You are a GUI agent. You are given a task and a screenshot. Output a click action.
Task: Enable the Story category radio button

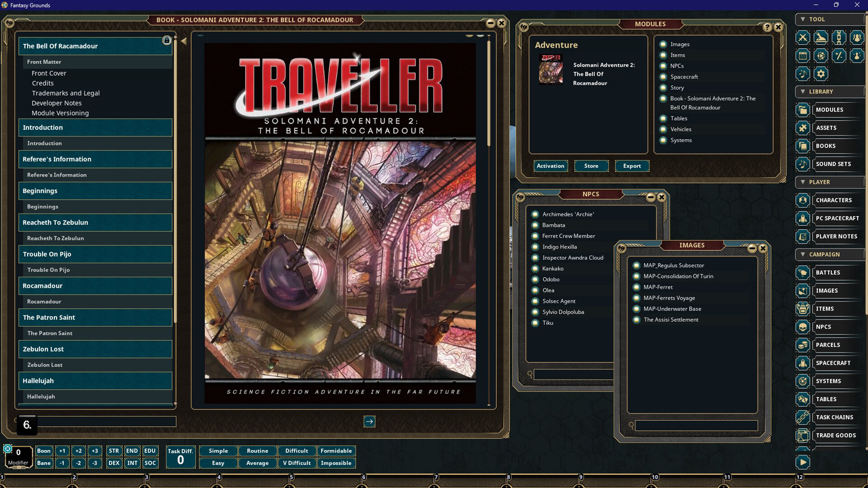coord(663,88)
